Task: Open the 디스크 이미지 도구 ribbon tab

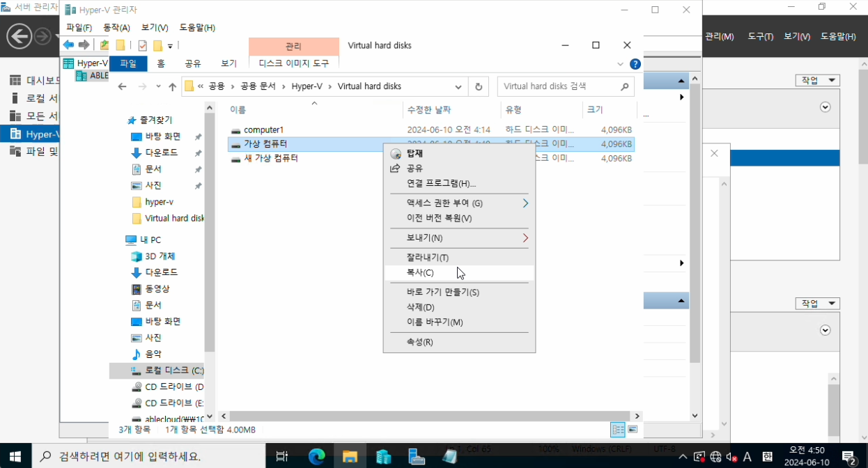Action: [x=293, y=63]
